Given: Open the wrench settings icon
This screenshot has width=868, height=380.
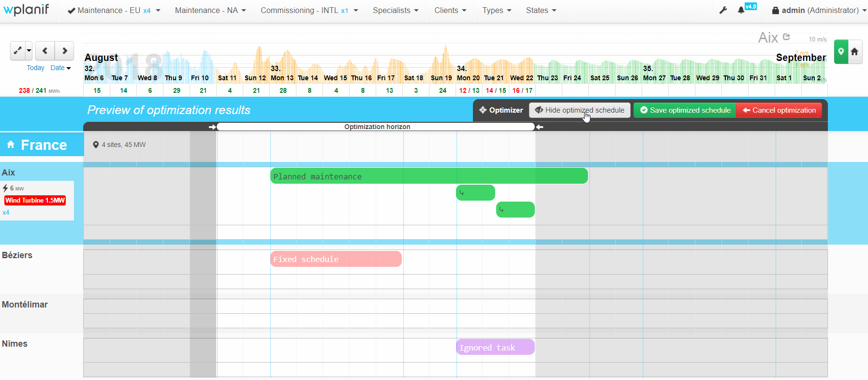Looking at the screenshot, I should (723, 10).
